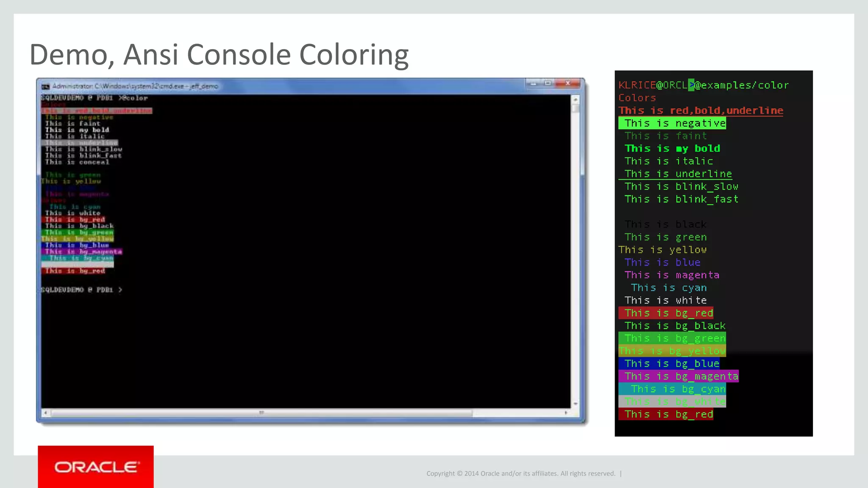This screenshot has height=488, width=868.
Task: Click 'This is underline' in right terminal
Action: click(x=675, y=174)
